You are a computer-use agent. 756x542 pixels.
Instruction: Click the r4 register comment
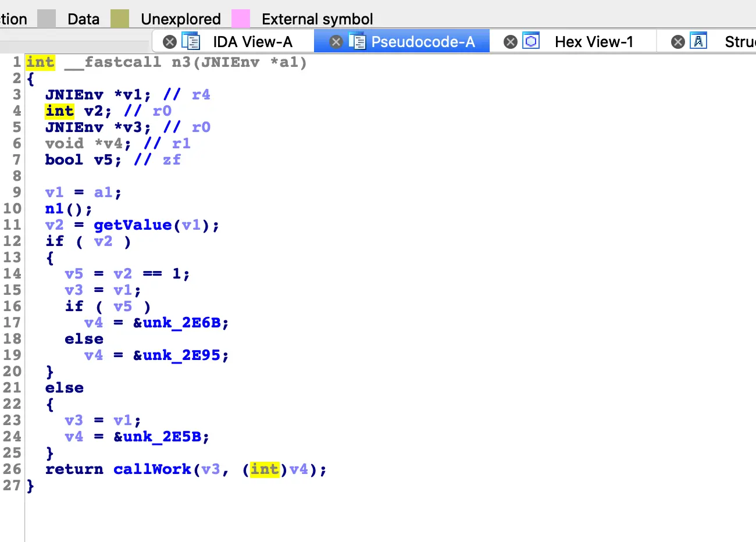click(x=201, y=95)
